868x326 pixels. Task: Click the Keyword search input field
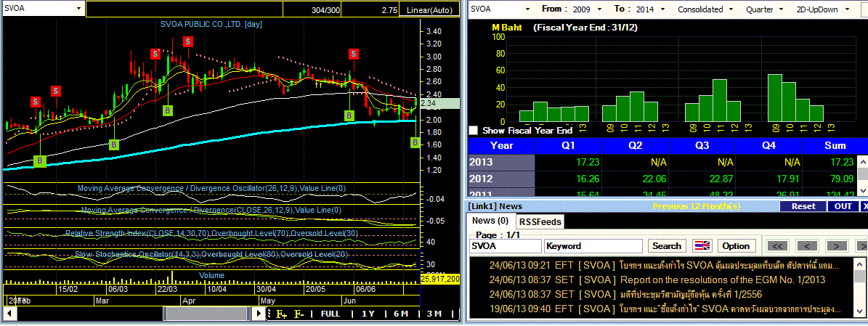(x=593, y=245)
